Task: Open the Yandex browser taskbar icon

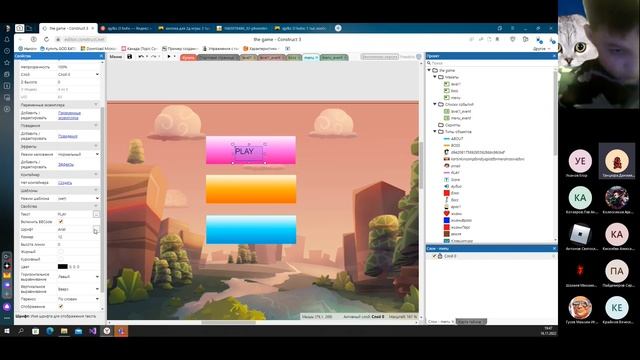Action: click(x=107, y=331)
